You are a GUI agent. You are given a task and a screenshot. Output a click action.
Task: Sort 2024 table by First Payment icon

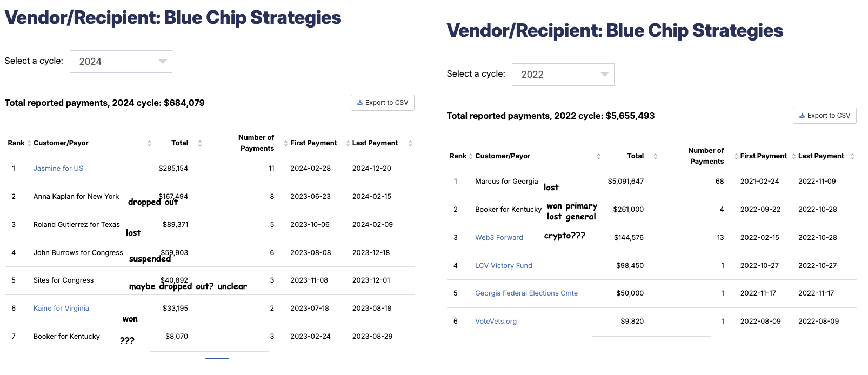286,144
